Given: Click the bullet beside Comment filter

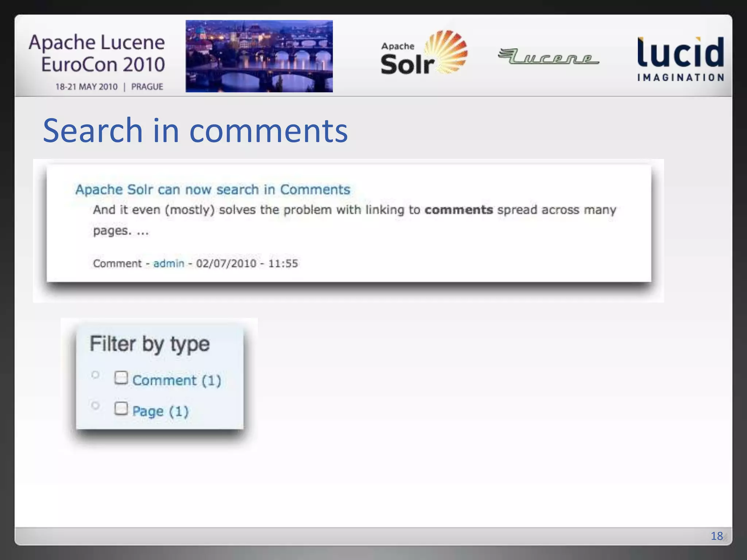Looking at the screenshot, I should coord(95,374).
